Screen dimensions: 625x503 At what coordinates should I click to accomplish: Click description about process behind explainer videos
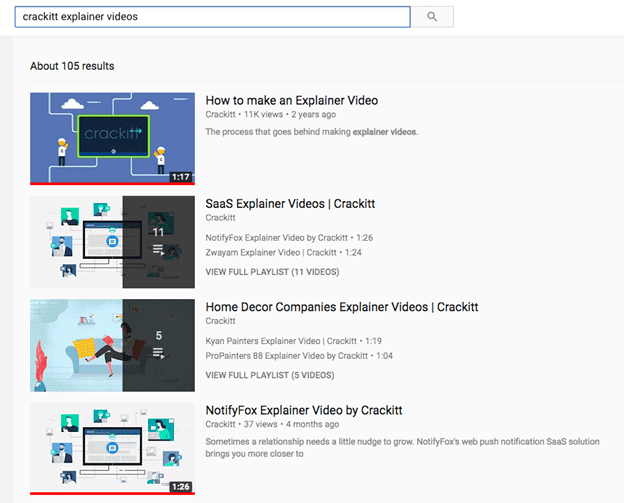click(x=312, y=132)
